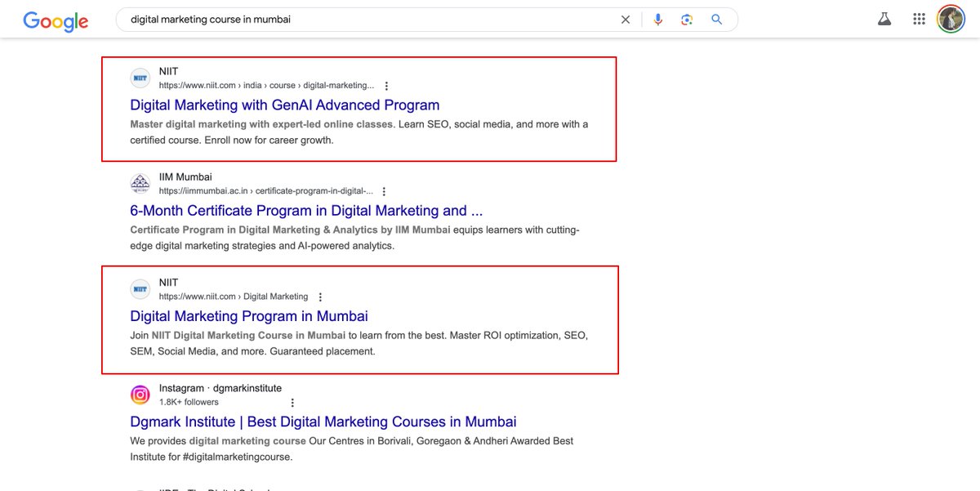Screen dimensions: 980x491
Task: Click NIIT favicon on the Mumbai program result
Action: coord(140,289)
